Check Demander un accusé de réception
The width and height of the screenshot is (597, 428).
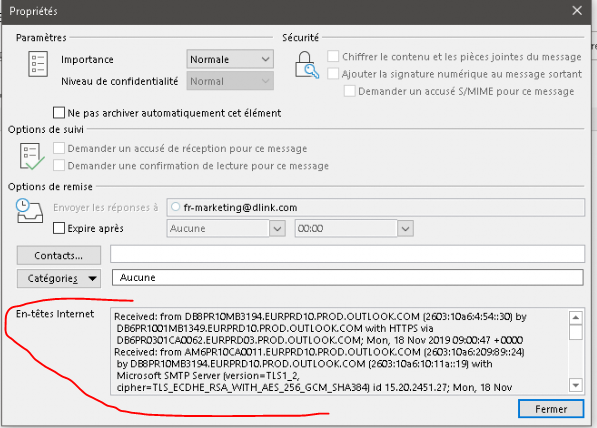click(59, 148)
